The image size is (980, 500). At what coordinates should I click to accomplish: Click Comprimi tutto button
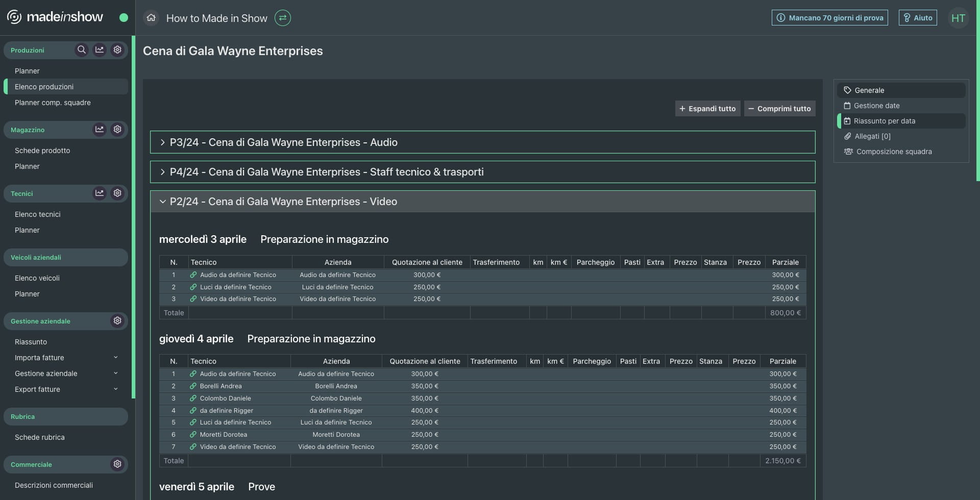point(779,109)
